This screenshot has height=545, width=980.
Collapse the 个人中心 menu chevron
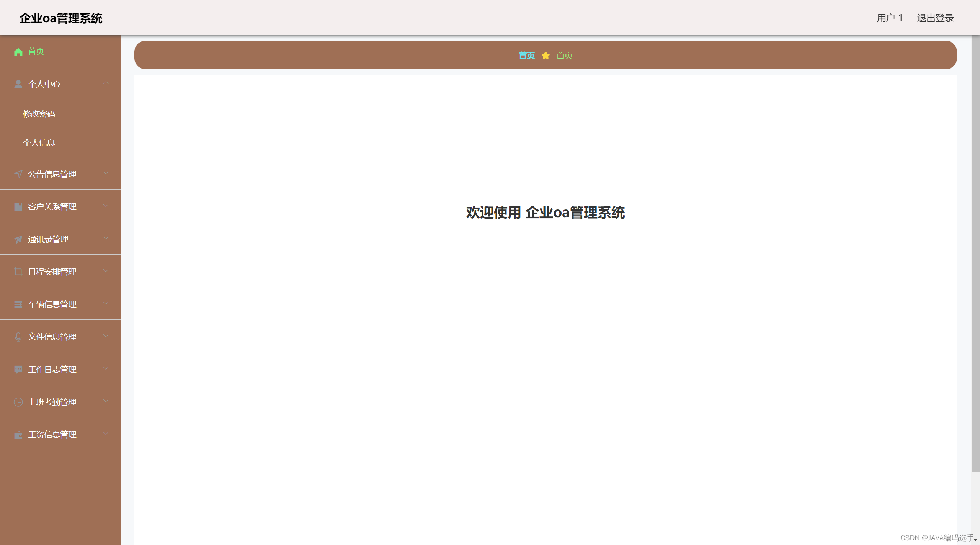pyautogui.click(x=106, y=83)
